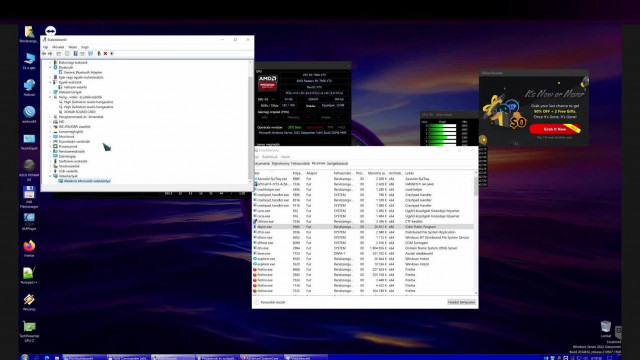640x360 pixels.
Task: Expand the USB-vezérlők node
Action: [x=50, y=171]
